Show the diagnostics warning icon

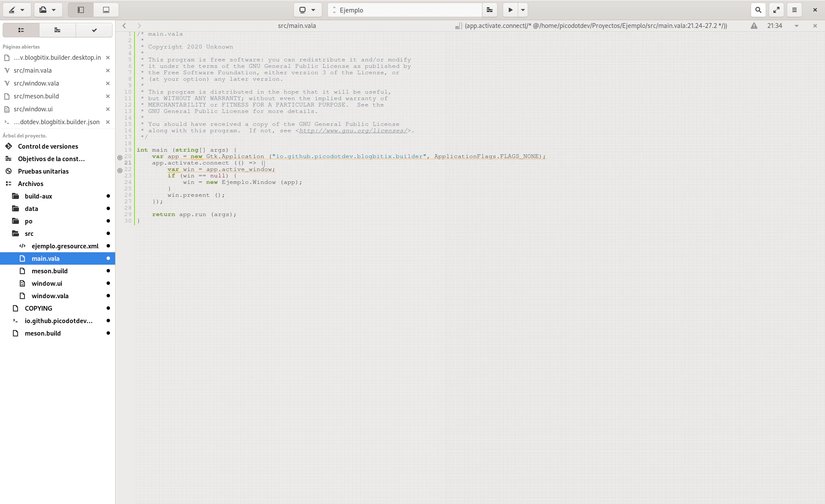point(754,26)
